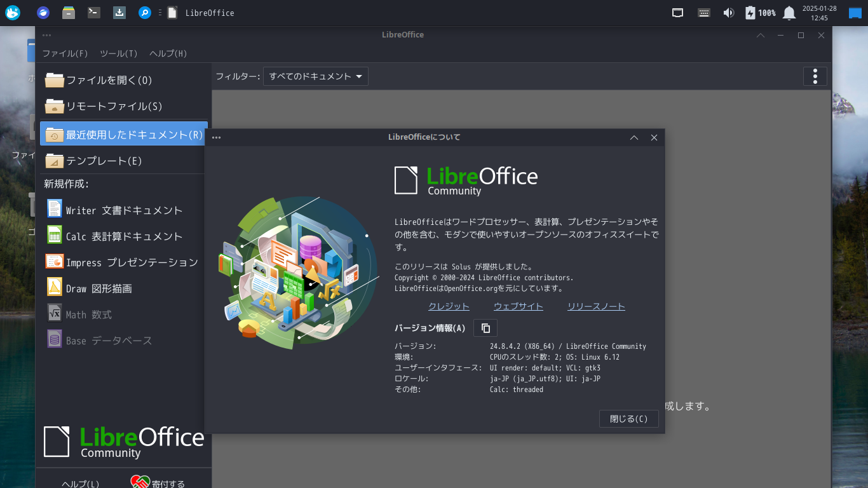Click the Math formula icon

(55, 313)
